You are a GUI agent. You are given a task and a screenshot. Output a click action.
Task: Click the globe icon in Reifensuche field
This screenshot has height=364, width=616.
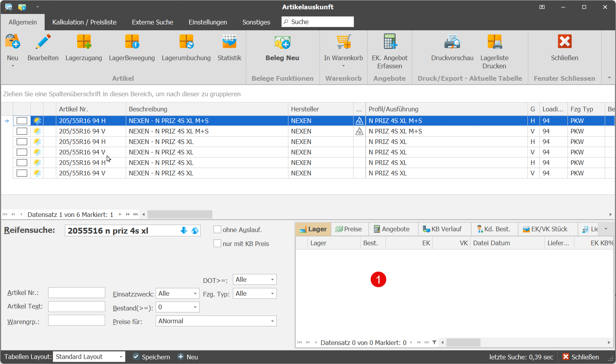pyautogui.click(x=195, y=231)
